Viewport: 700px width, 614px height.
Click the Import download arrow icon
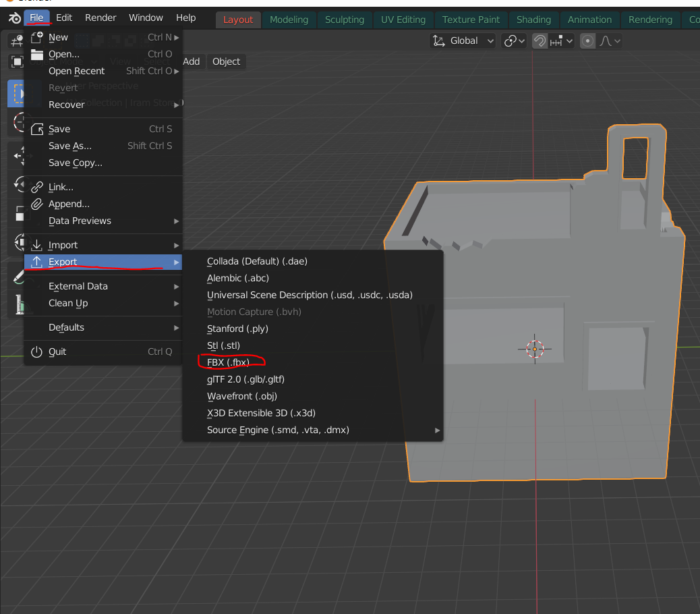tap(36, 245)
